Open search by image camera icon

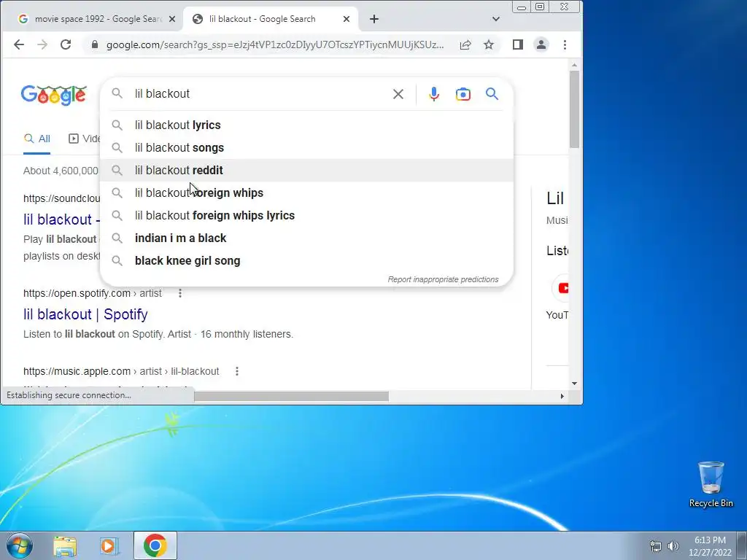[x=463, y=94]
